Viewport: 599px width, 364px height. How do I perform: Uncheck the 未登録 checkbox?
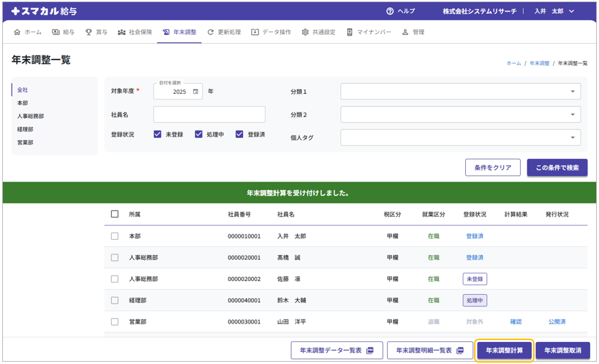click(158, 134)
